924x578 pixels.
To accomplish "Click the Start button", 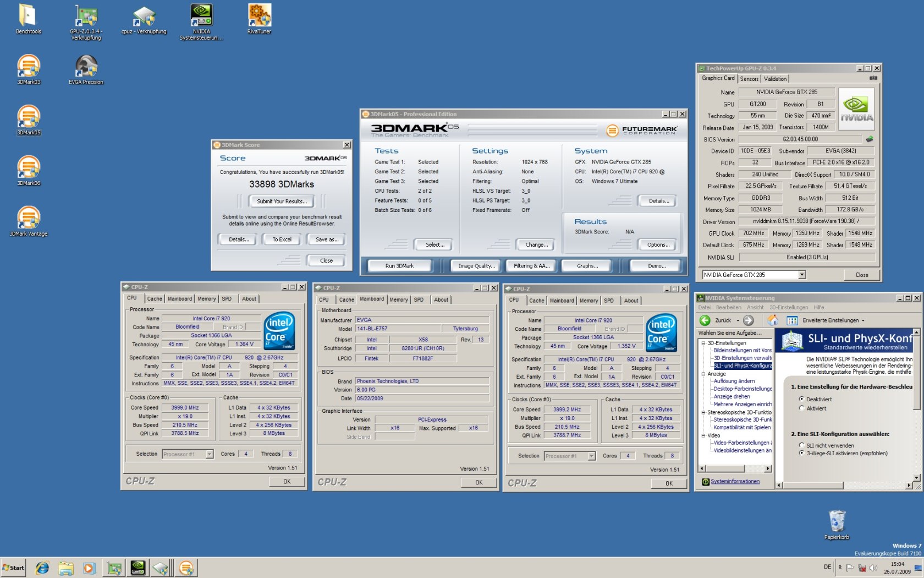I will point(14,568).
